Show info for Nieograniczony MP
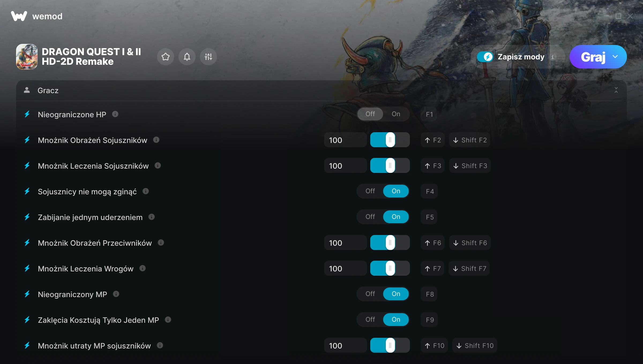Screen dimensions: 643x364 point(116,294)
